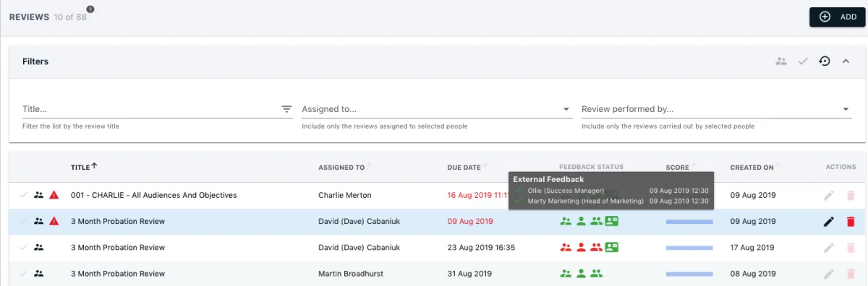Screen dimensions: 868x286
Task: Delete review created 17 Aug 2019
Action: pyautogui.click(x=850, y=247)
